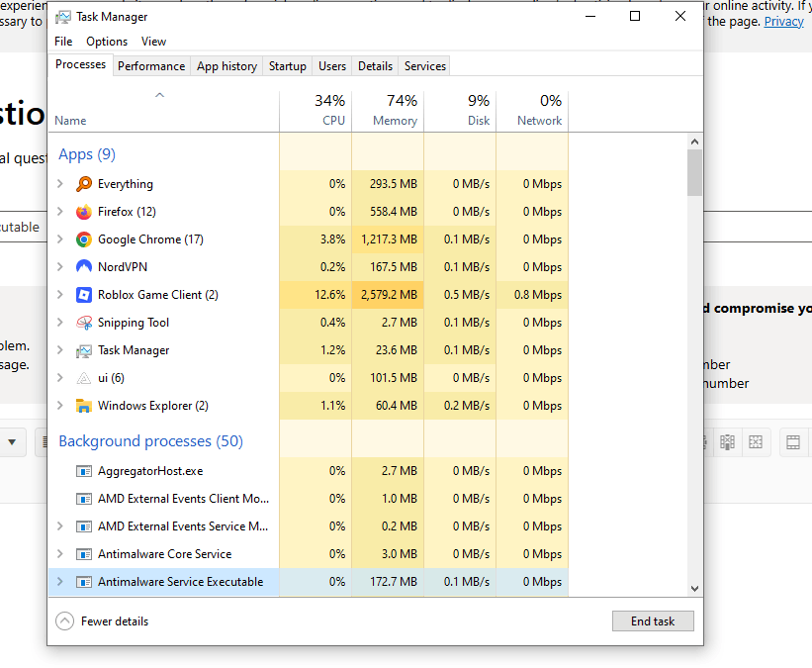Expand the Firefox (12) process group
The height and width of the screenshot is (668, 812).
coord(60,212)
